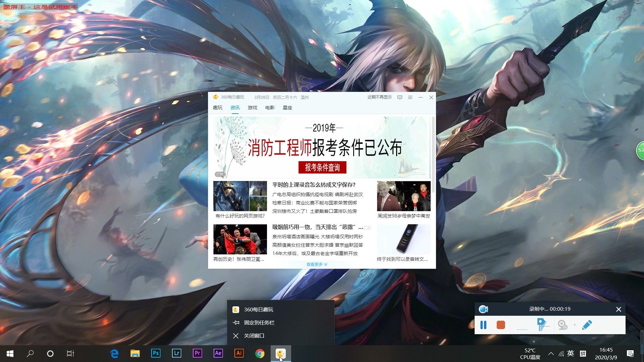Stop the screen recording
This screenshot has height=362, width=644.
501,325
